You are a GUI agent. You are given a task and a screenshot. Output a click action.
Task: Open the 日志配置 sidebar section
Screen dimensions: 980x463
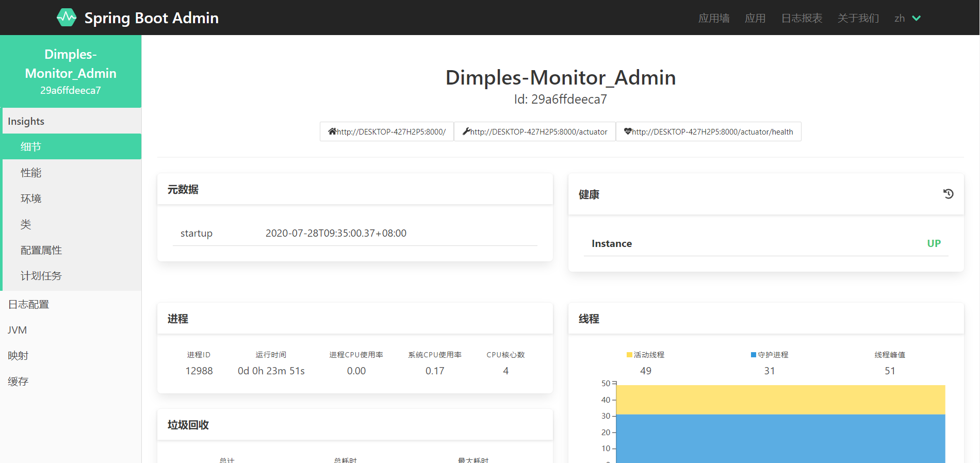click(71, 304)
